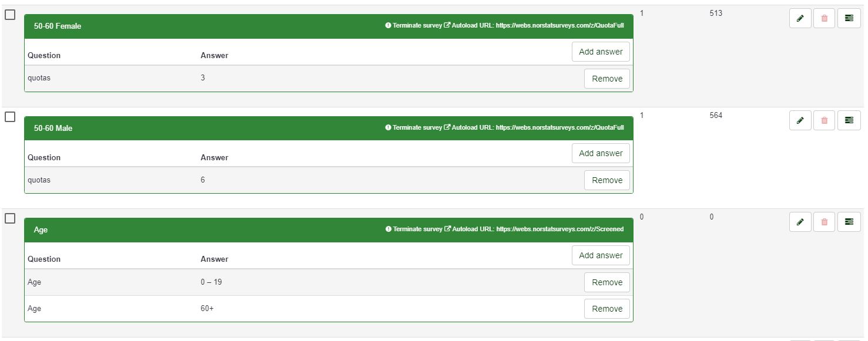Click trash icon for 50-60 Male quota
This screenshot has height=341, width=868.
click(x=824, y=120)
